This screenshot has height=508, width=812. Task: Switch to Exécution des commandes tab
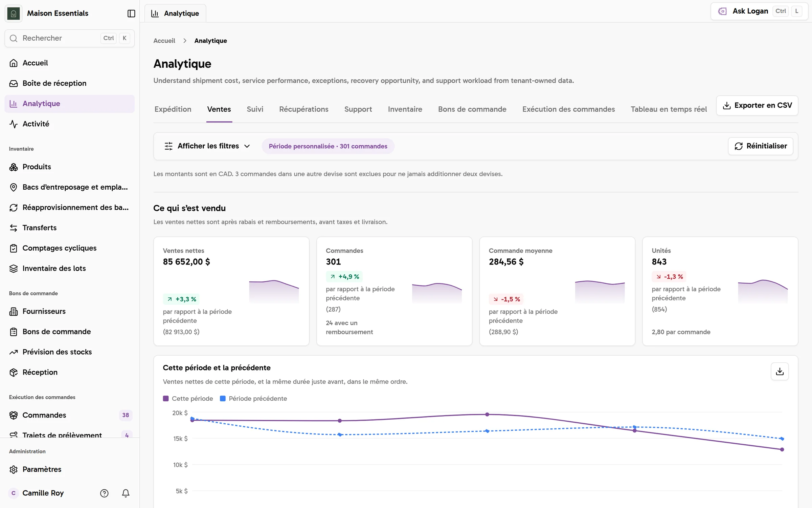tap(568, 109)
